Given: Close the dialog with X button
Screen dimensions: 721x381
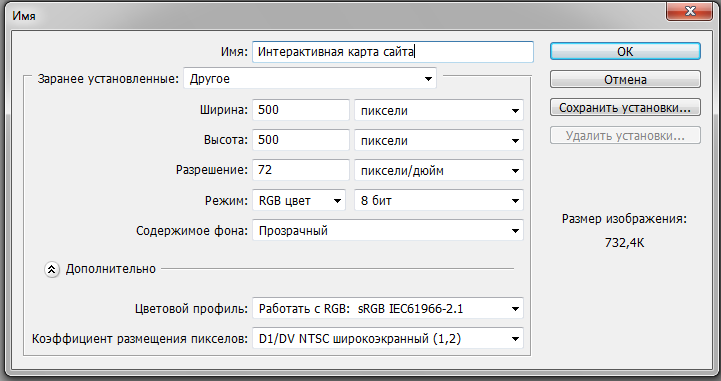Looking at the screenshot, I should tap(690, 11).
